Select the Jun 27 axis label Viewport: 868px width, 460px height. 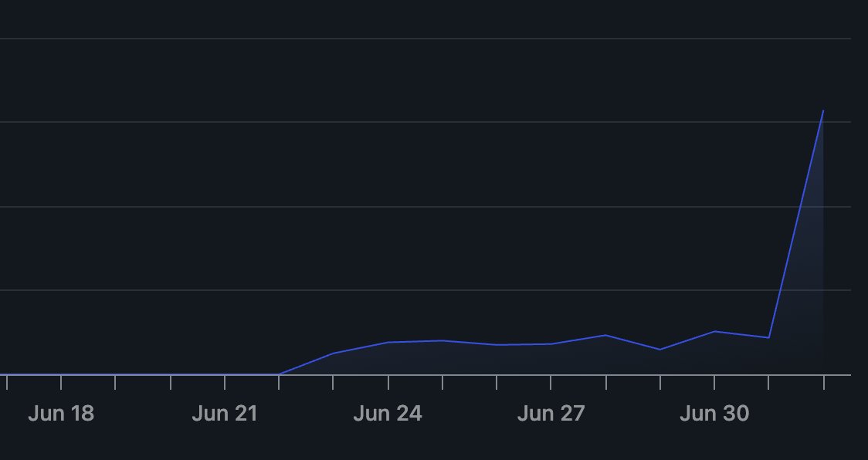tap(551, 414)
